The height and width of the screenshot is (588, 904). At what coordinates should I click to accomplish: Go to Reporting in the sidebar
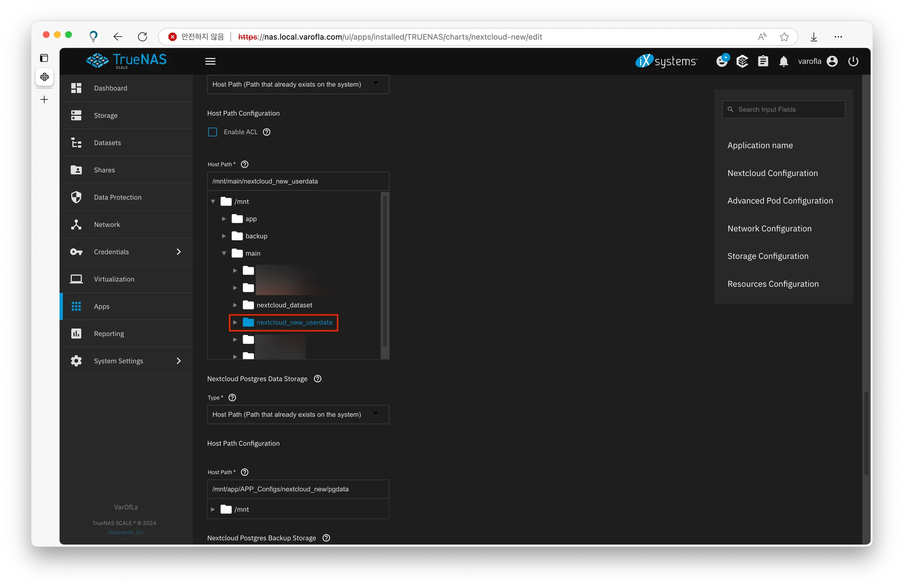[x=109, y=334]
